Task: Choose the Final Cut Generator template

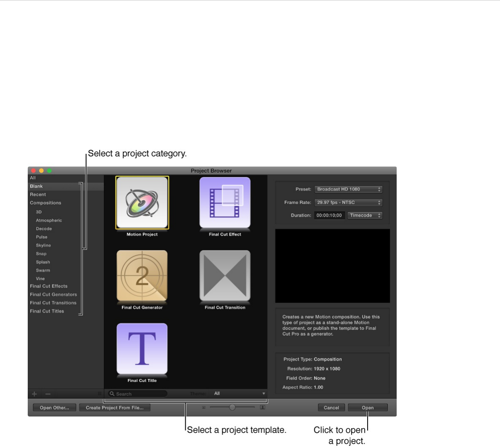Action: (x=142, y=276)
